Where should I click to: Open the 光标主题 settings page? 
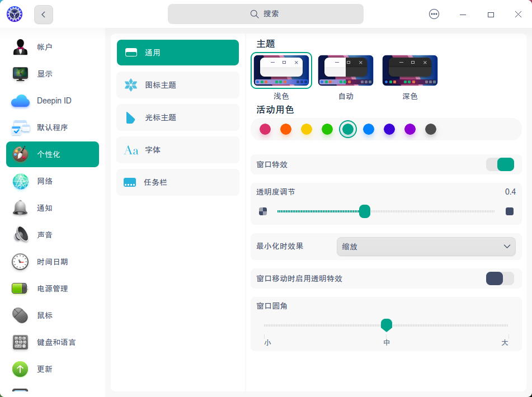[177, 117]
